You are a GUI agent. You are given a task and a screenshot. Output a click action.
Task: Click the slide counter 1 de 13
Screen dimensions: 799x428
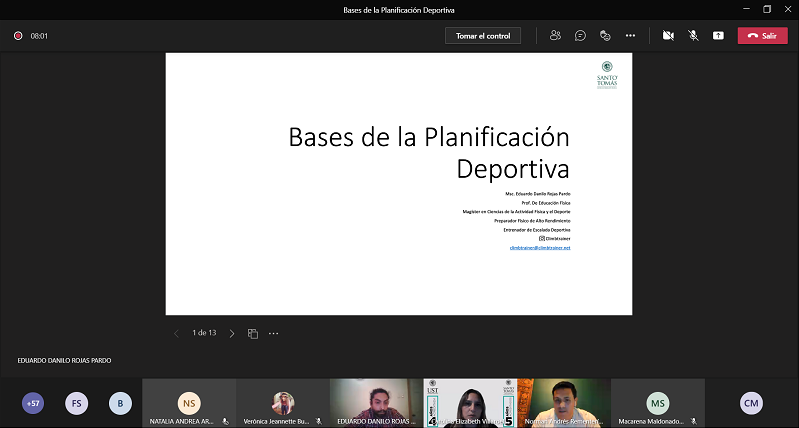click(x=204, y=333)
